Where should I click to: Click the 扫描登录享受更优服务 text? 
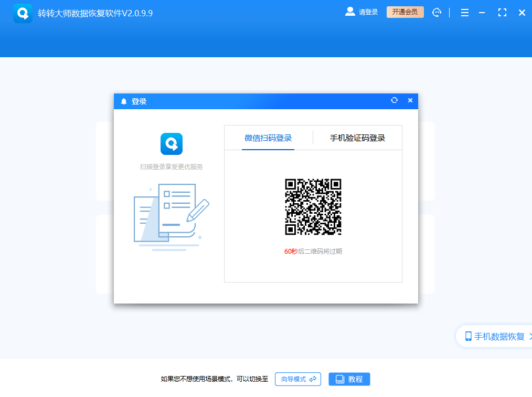(172, 167)
